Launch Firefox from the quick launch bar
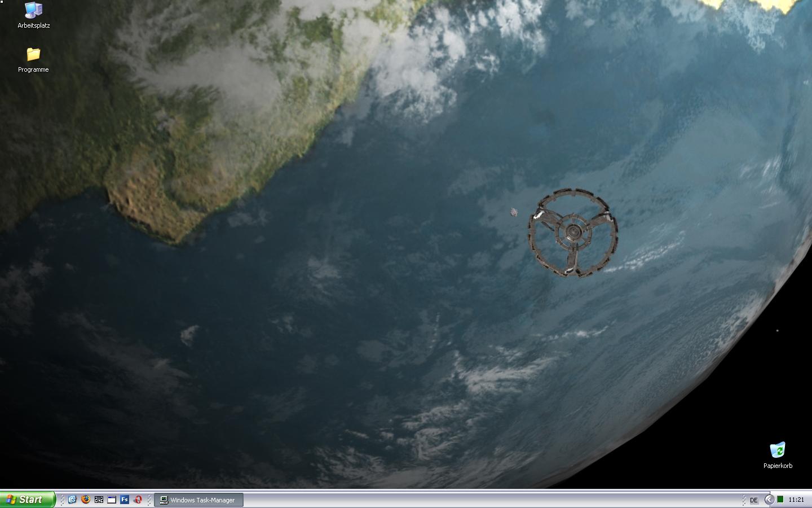Viewport: 812px width, 508px height. pos(86,500)
